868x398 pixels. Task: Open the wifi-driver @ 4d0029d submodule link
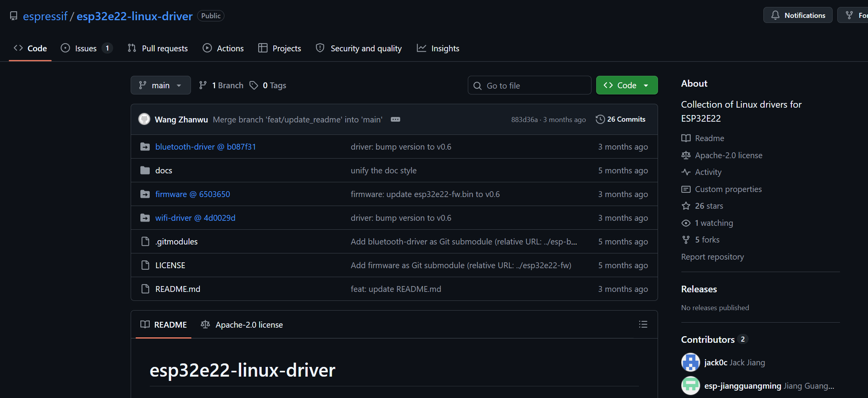(195, 218)
